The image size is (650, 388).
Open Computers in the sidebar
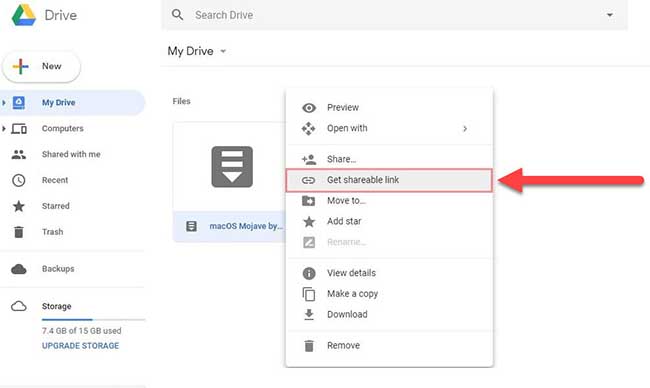[x=63, y=129]
